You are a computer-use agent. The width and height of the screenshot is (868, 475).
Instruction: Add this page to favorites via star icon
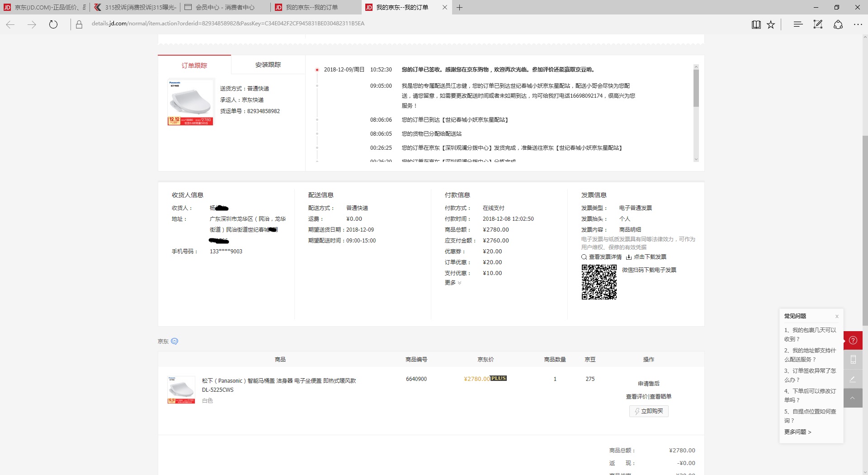pos(771,24)
